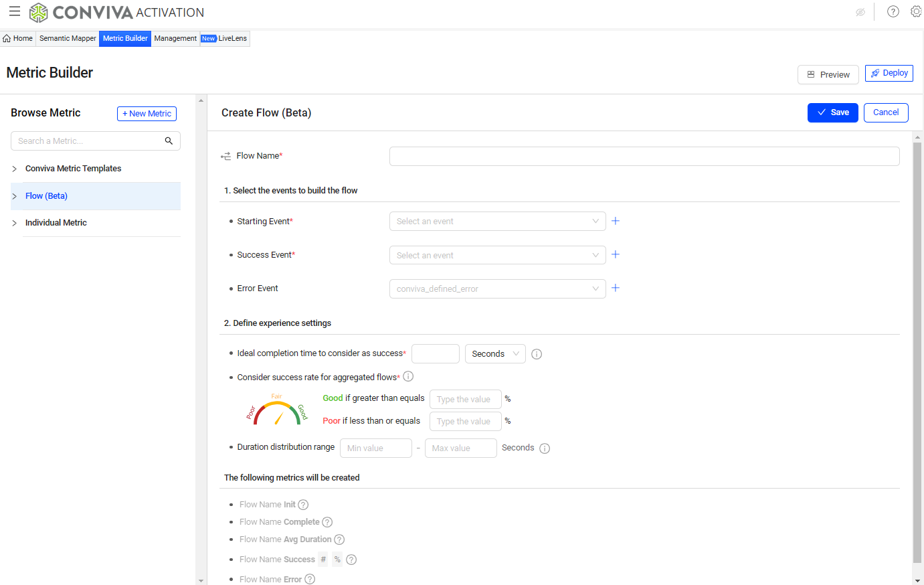Screen dimensions: 924x585
Task: Click the help question mark icon in header
Action: pos(893,11)
